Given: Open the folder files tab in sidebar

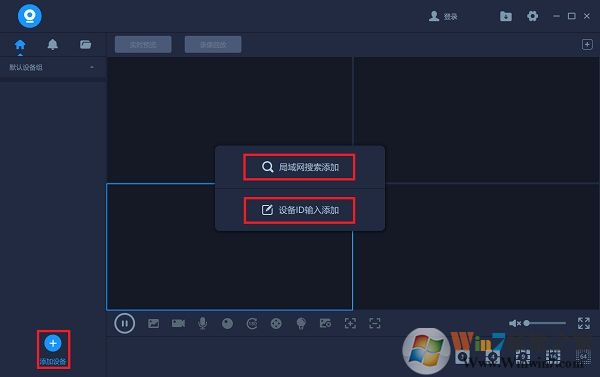Looking at the screenshot, I should tap(85, 44).
